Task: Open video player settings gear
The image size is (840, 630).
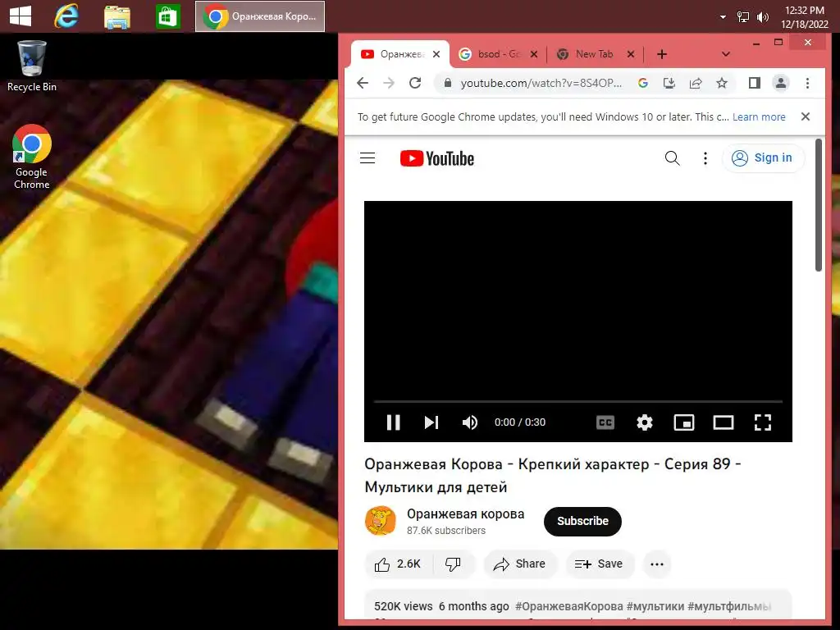Action: pos(645,422)
